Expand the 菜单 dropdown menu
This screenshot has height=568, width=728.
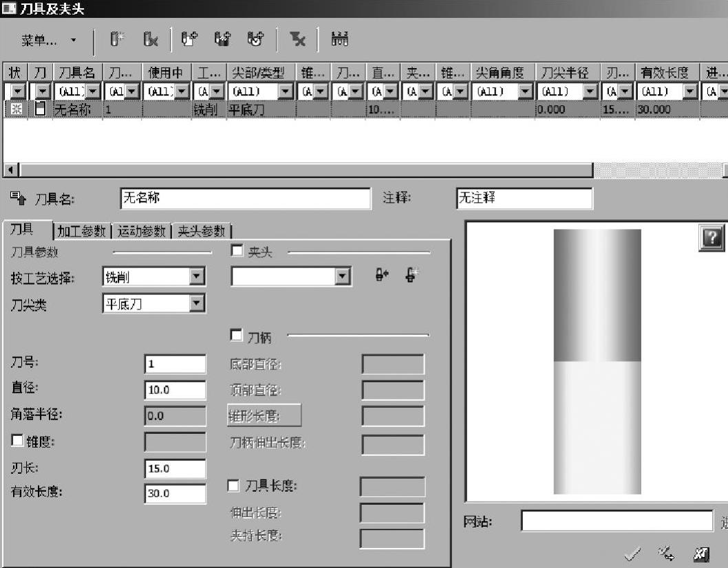tap(49, 41)
